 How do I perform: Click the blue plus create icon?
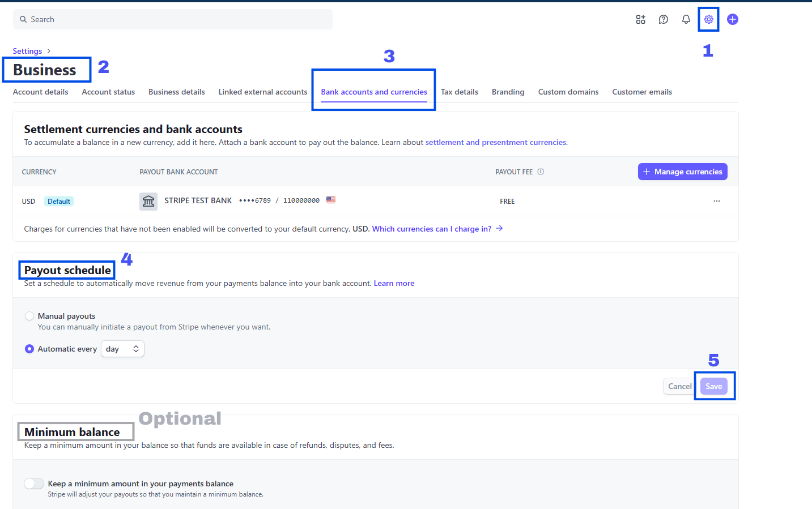coord(732,19)
